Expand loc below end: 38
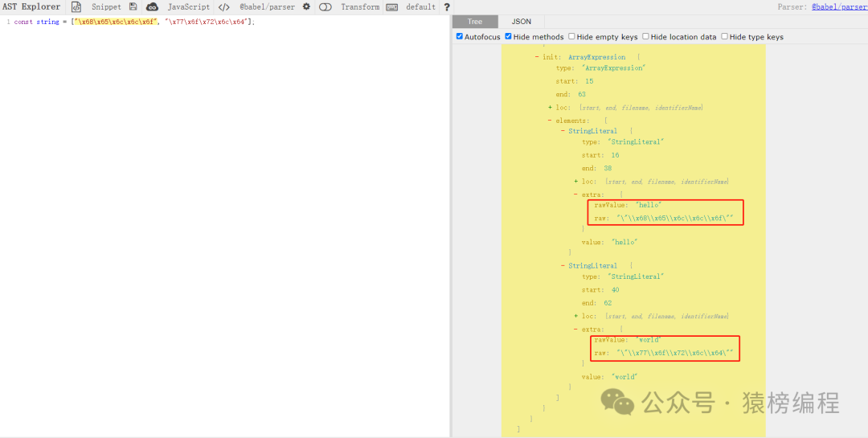Screen dimensions: 868x438 tap(576, 182)
